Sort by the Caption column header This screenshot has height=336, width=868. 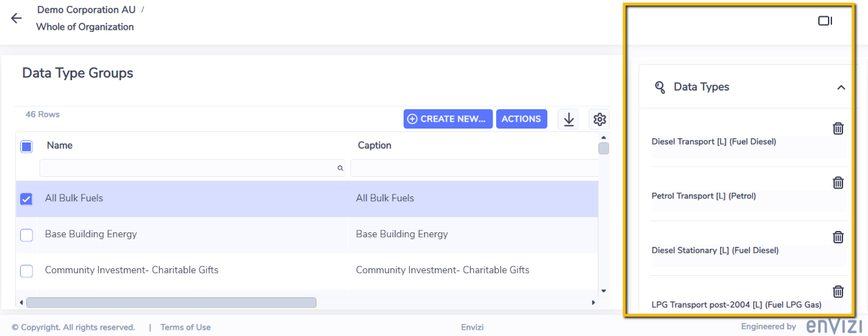pyautogui.click(x=375, y=145)
